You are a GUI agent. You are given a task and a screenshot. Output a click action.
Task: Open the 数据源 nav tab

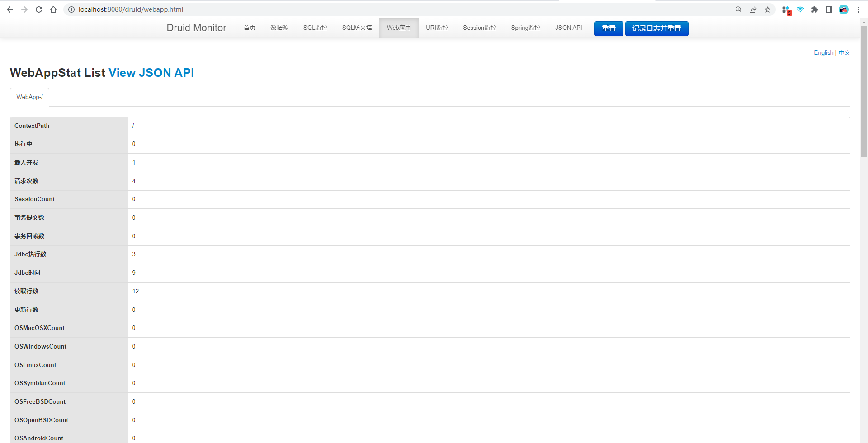(279, 28)
